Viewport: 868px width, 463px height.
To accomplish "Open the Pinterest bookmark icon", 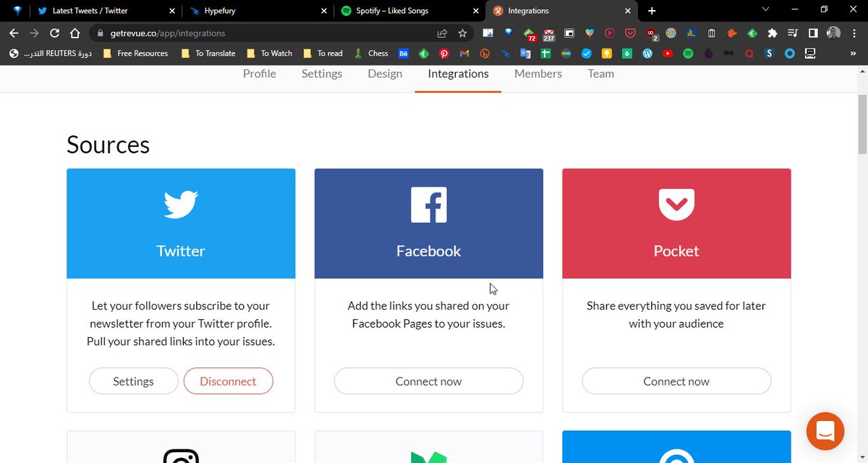I will pos(443,54).
